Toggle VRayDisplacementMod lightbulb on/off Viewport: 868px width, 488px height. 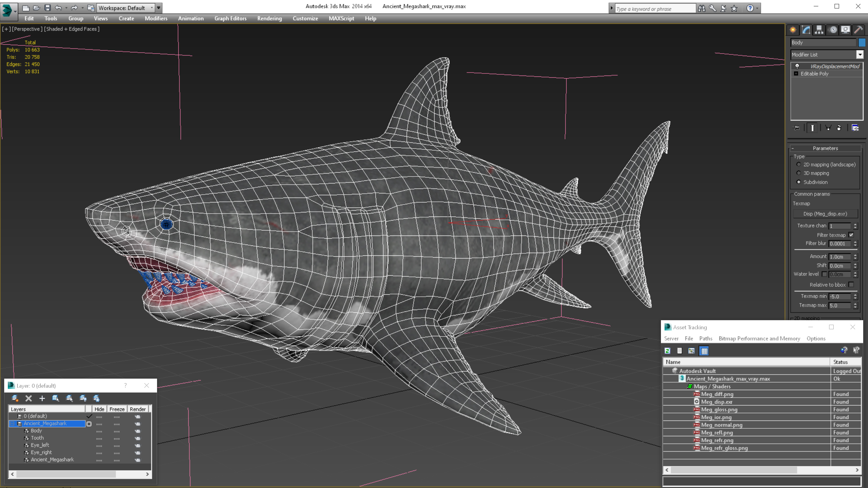(x=797, y=66)
